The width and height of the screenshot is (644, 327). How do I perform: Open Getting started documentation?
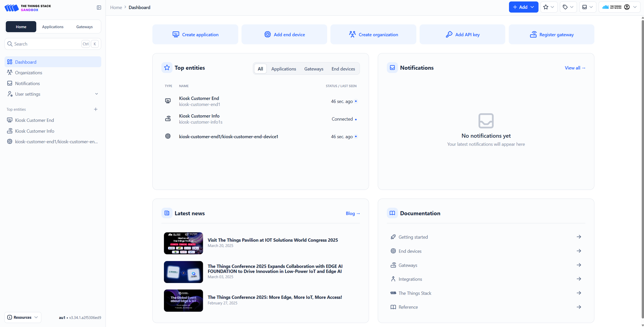click(486, 237)
